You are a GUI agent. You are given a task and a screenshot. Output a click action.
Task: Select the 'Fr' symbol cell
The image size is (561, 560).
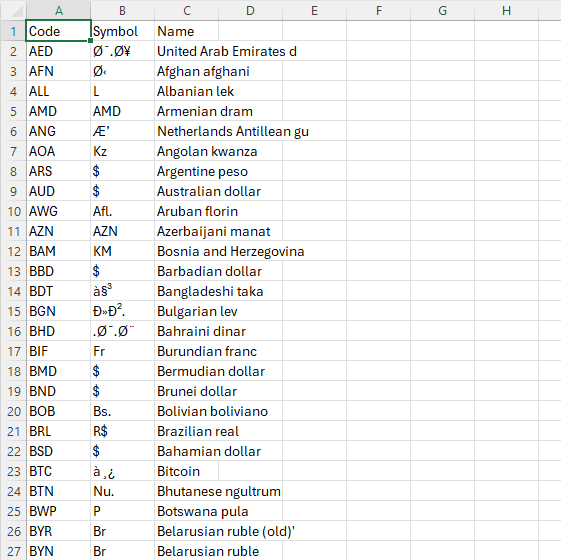(x=122, y=351)
